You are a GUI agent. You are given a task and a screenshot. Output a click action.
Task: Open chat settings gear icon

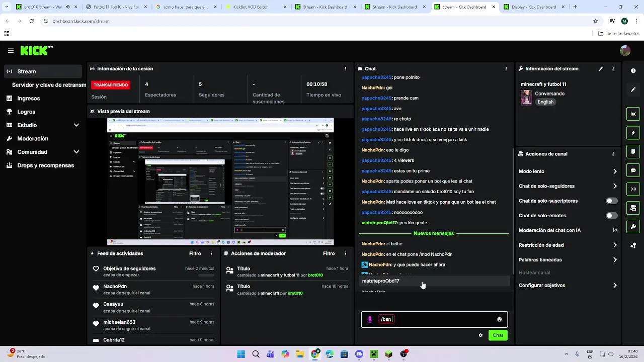click(480, 335)
